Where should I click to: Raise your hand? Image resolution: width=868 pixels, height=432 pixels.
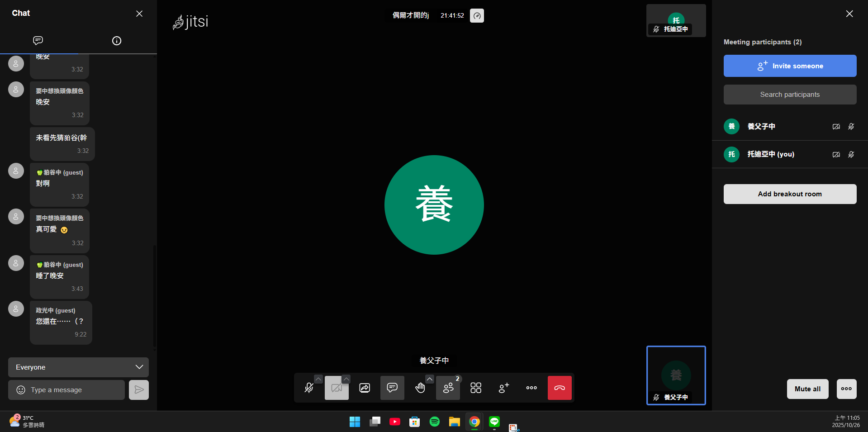click(x=420, y=388)
